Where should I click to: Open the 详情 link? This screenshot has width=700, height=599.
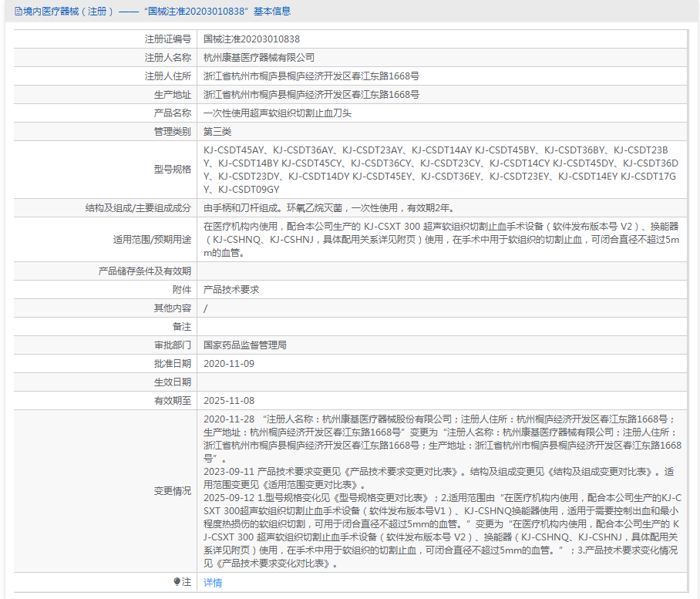(x=213, y=583)
